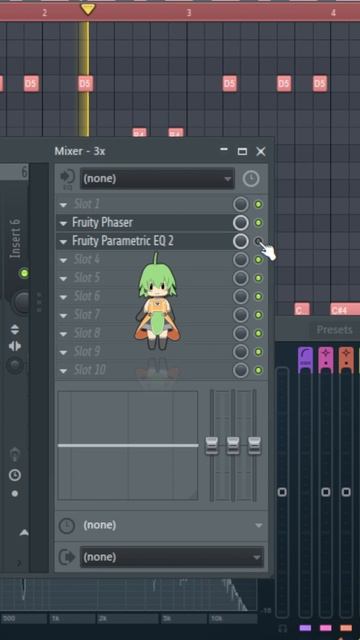This screenshot has height=640, width=360.
Task: Click the middle mixer EQ band slider
Action: coord(233,446)
